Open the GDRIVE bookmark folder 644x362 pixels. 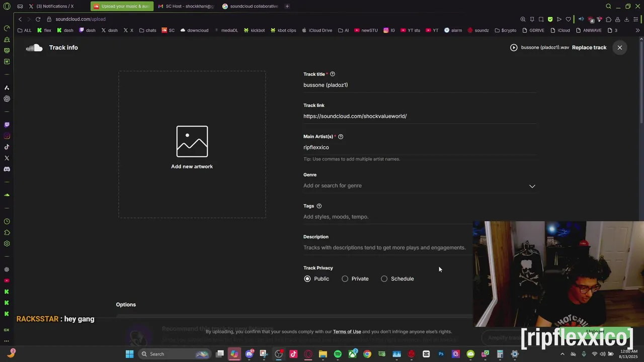pos(533,30)
